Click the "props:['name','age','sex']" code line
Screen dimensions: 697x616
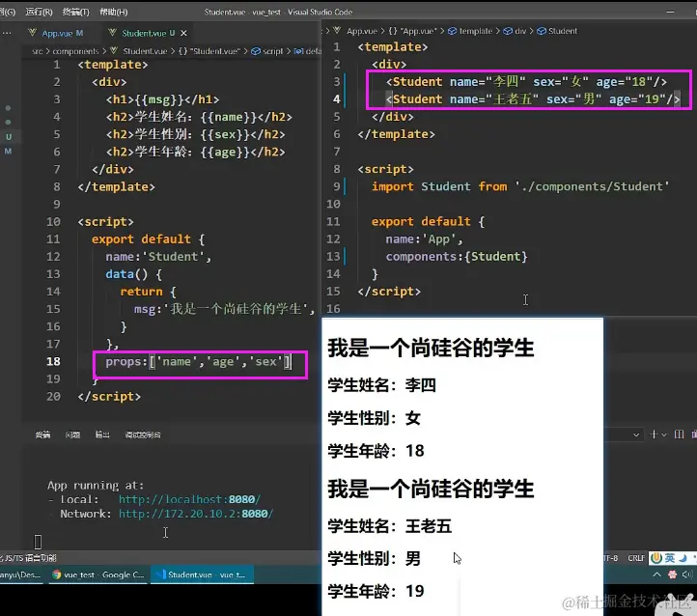click(x=198, y=362)
